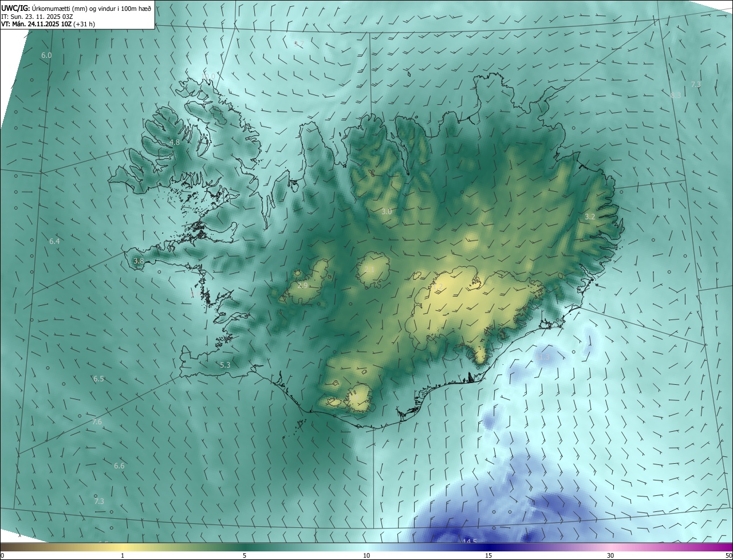Click the 6.0 value label on the map
This screenshot has height=560, width=733.
click(x=46, y=56)
